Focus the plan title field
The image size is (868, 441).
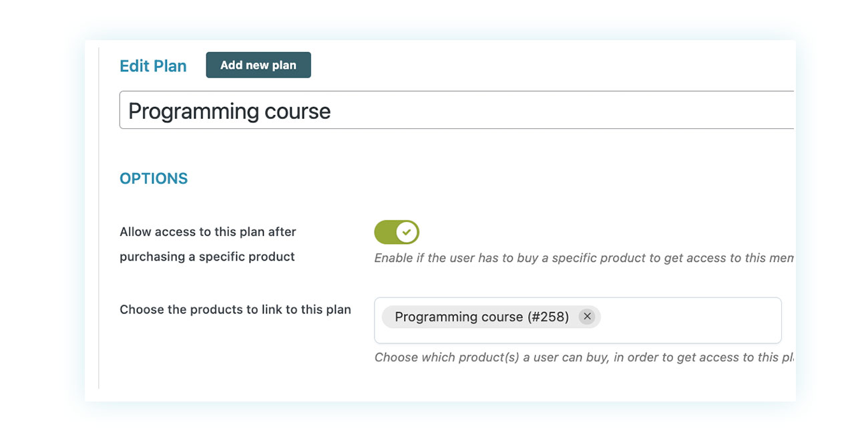pos(457,110)
